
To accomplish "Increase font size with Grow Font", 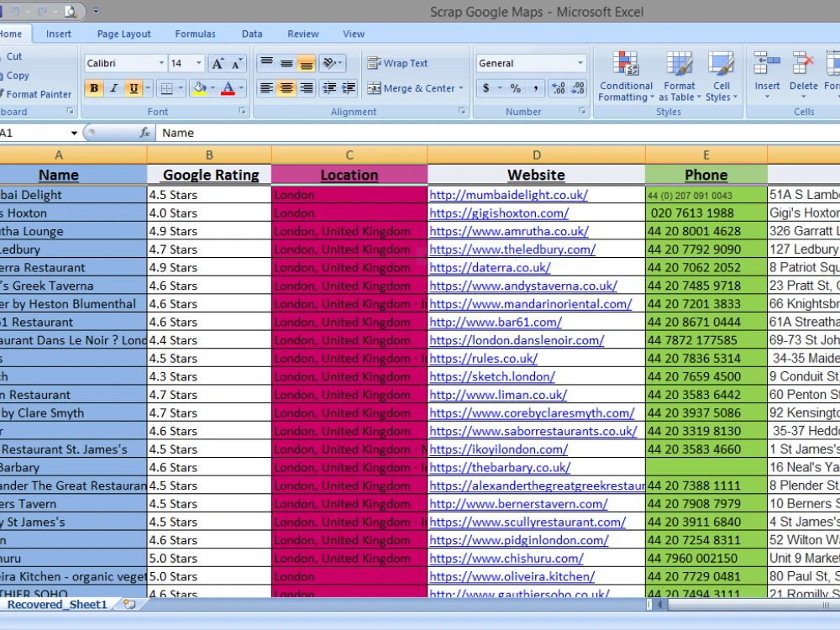I will tap(218, 63).
